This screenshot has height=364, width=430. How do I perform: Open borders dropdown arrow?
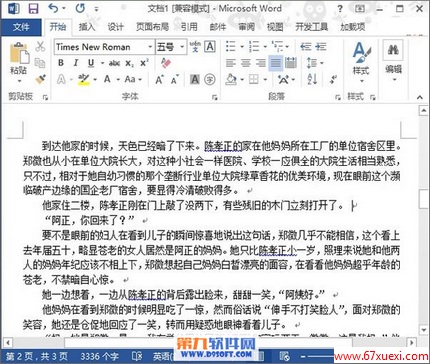[x=266, y=80]
